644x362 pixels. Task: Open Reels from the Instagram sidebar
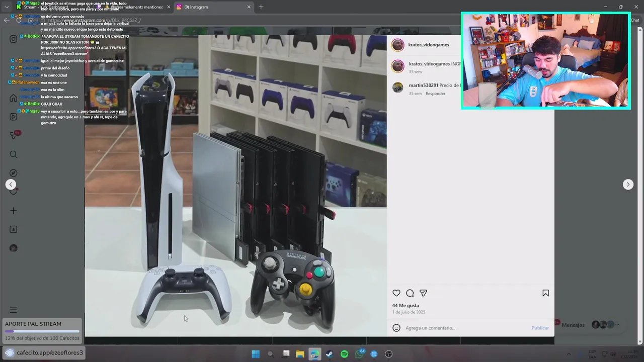[14, 117]
